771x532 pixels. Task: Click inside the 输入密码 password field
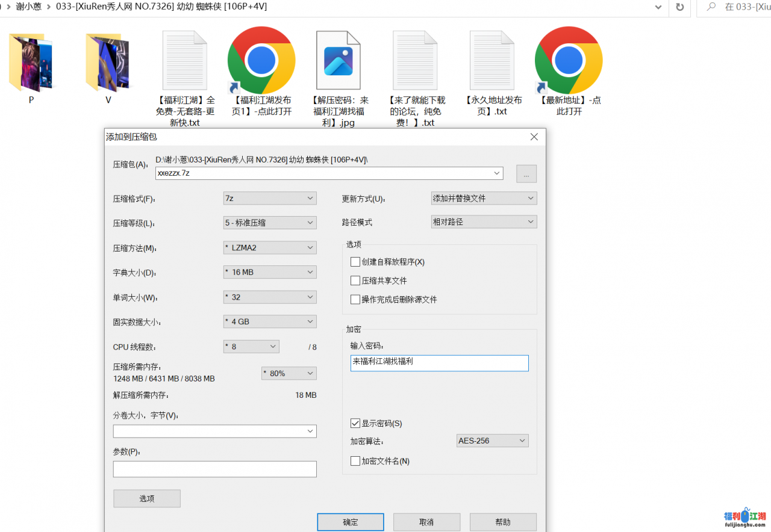439,363
